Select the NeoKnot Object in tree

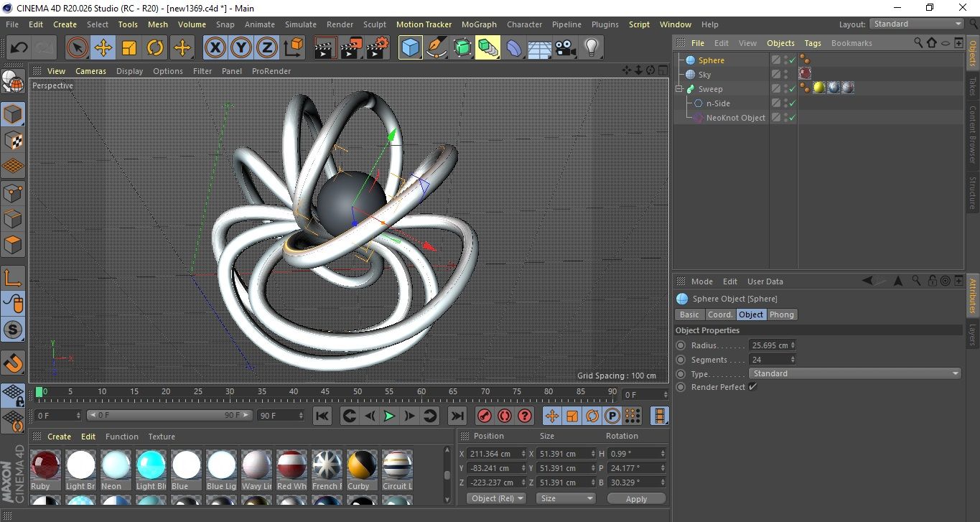point(736,118)
